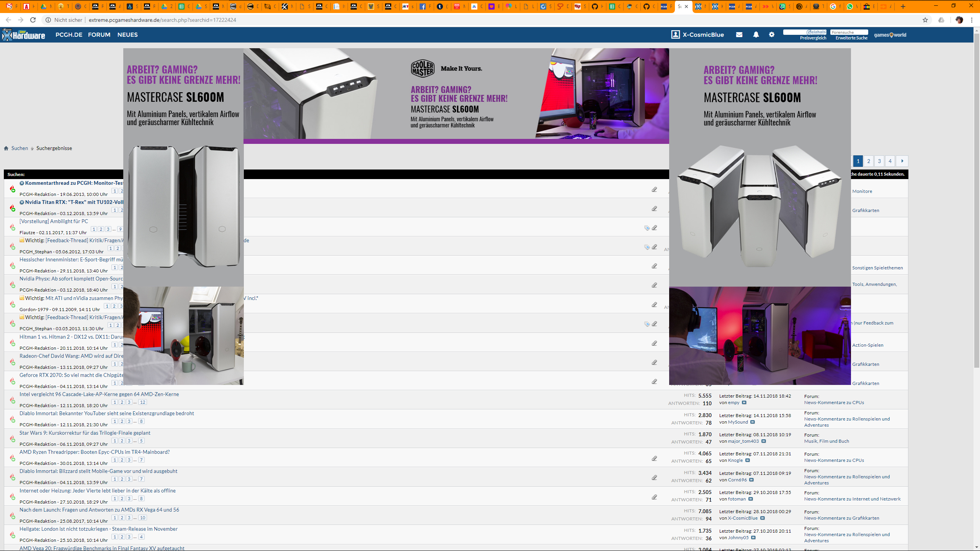Click the PCGH Extreme Hardware logo
This screenshot has height=551, width=980.
pyautogui.click(x=23, y=35)
